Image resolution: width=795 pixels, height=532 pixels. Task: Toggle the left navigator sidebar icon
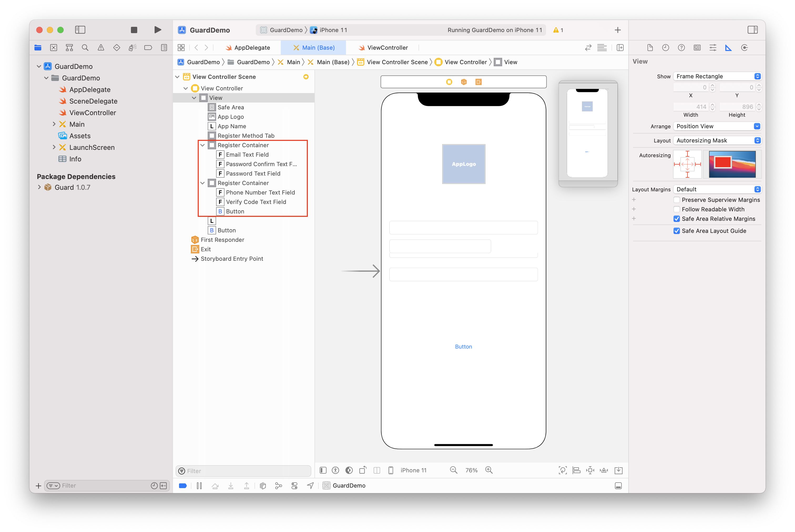pos(80,30)
